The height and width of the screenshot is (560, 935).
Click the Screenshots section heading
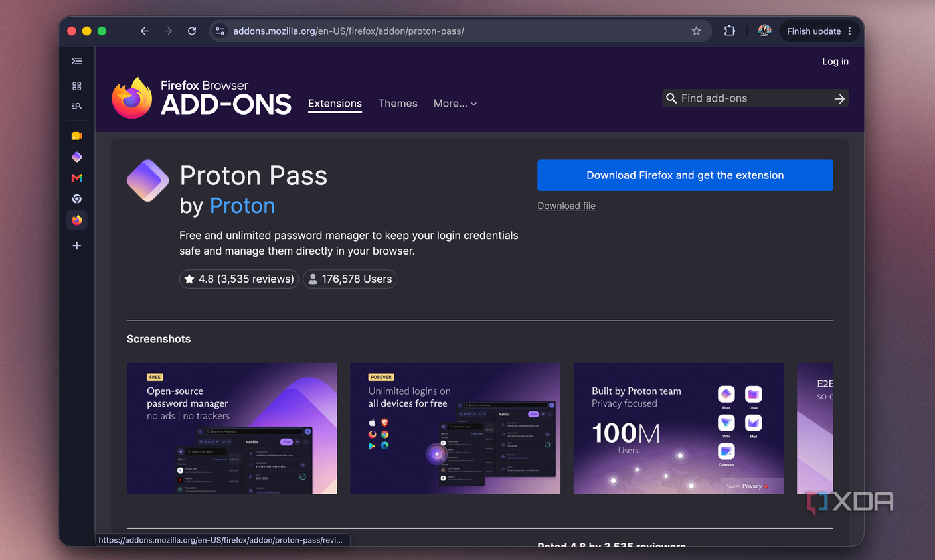click(159, 339)
